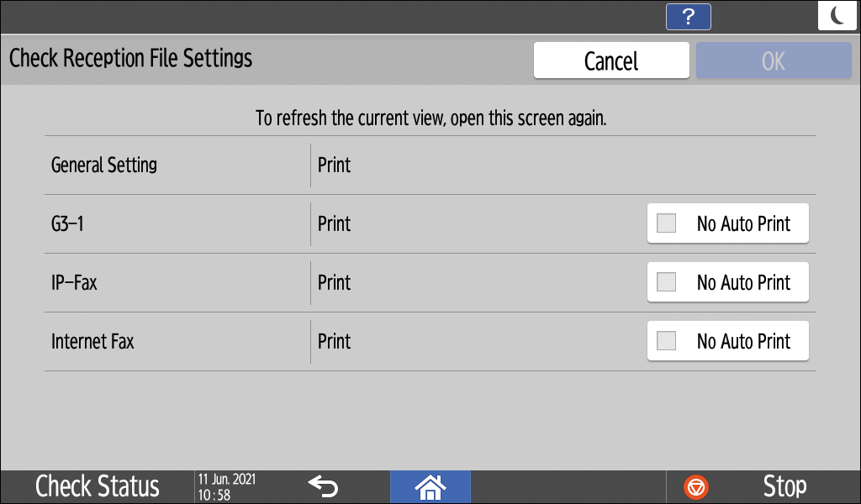Click the Cancel button
The image size is (861, 504).
click(x=611, y=60)
